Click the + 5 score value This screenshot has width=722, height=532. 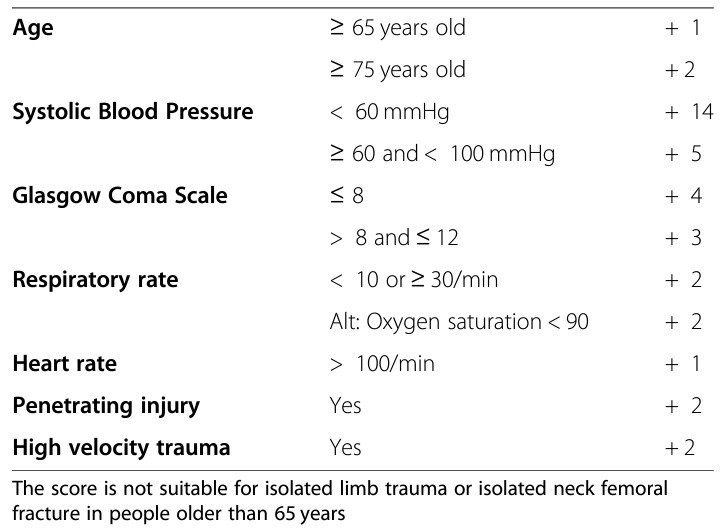point(683,154)
